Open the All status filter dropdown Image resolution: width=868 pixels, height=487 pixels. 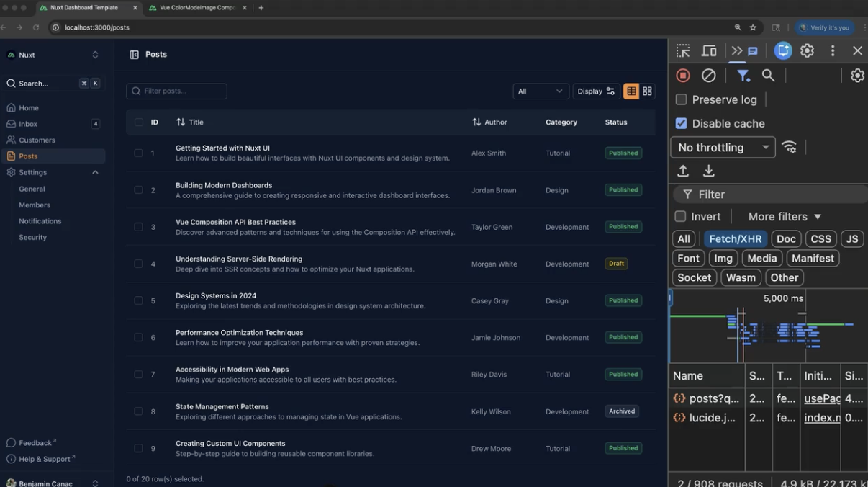tap(541, 91)
